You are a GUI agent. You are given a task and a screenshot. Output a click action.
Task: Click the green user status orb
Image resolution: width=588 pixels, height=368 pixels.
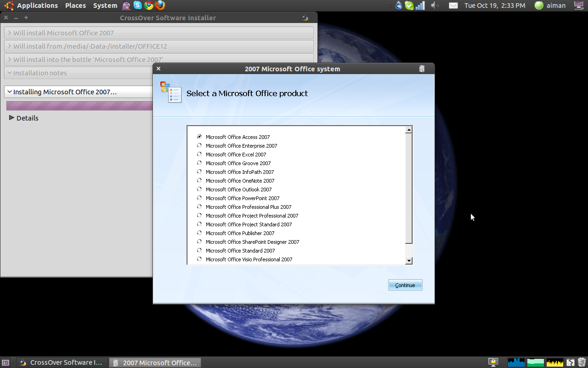coord(539,6)
